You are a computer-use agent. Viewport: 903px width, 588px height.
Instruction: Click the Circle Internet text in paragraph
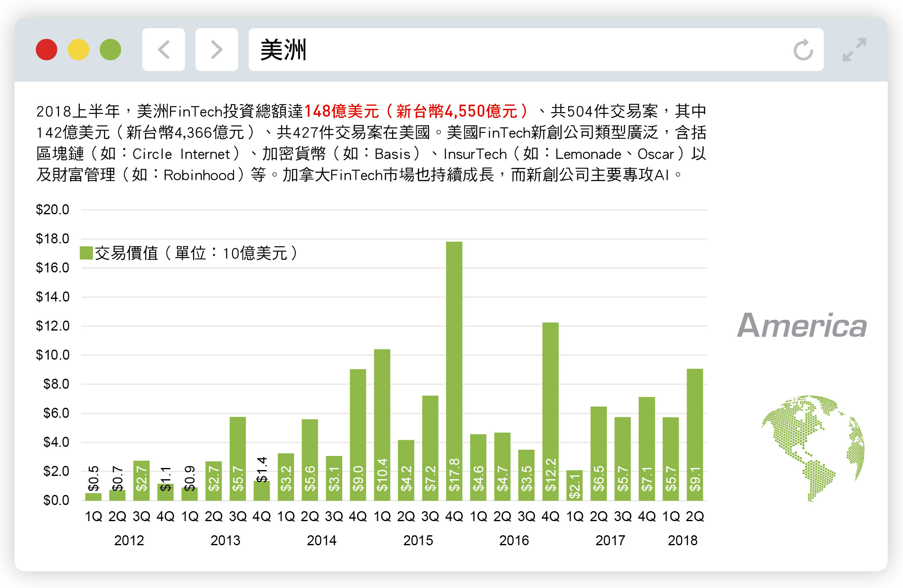coord(181,154)
